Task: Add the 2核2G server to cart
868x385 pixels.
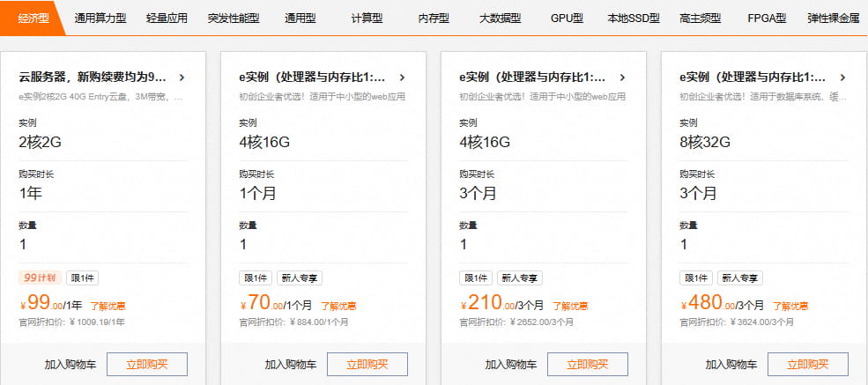Action: point(69,364)
